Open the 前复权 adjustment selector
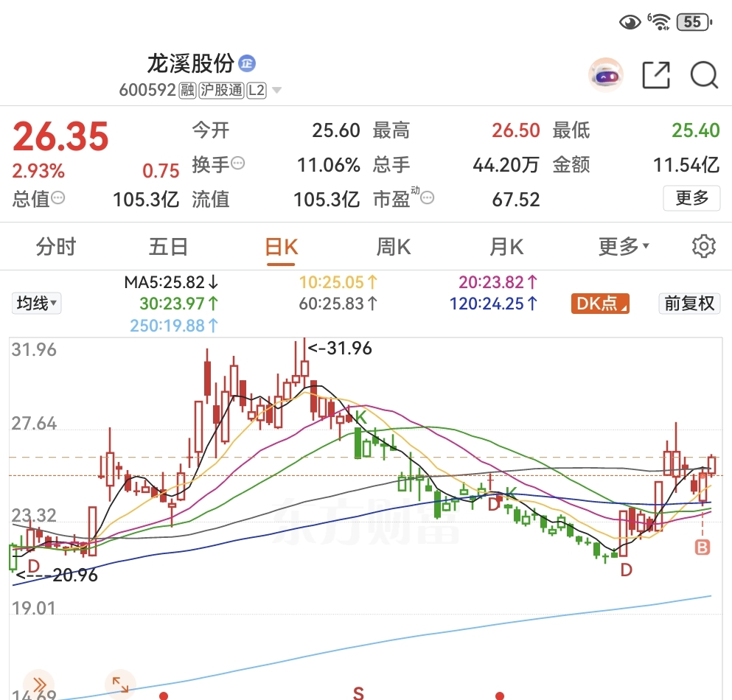The height and width of the screenshot is (700, 732). click(689, 304)
